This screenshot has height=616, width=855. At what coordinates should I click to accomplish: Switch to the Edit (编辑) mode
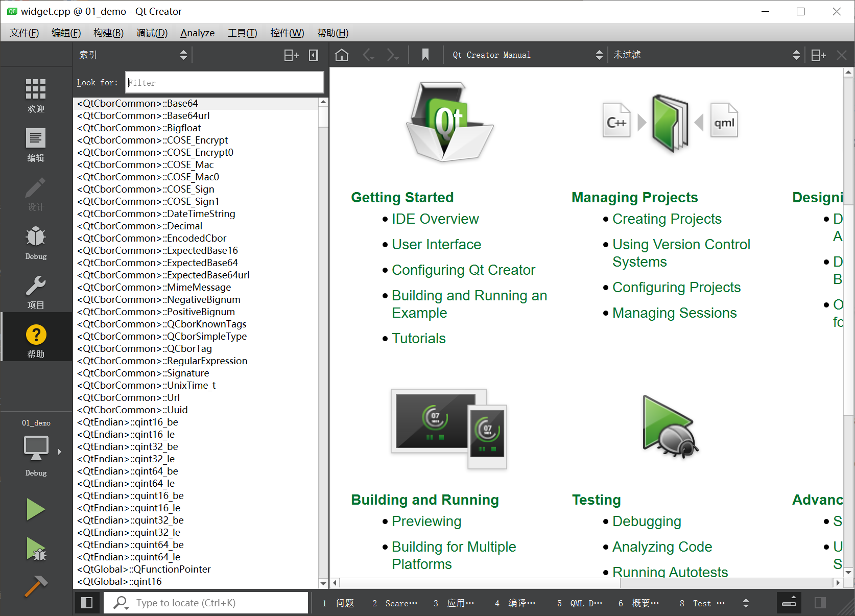point(36,145)
